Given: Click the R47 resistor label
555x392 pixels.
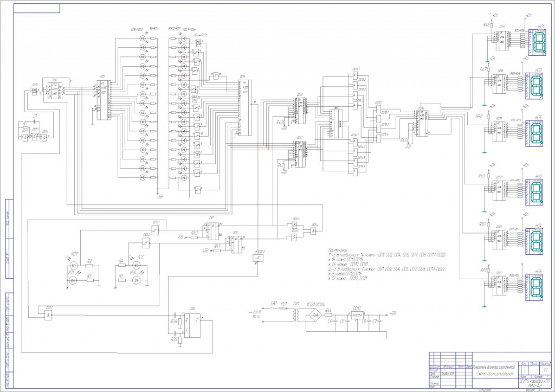Looking at the screenshot, I should click(483, 69).
